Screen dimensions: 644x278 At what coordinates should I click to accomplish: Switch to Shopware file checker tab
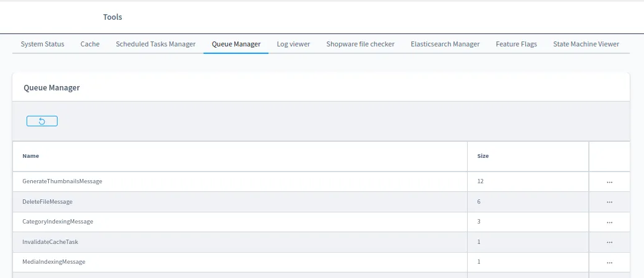tap(360, 44)
